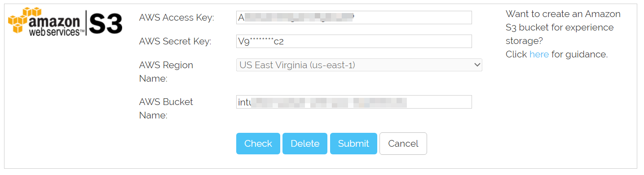The width and height of the screenshot is (644, 175).
Task: Click the Check button
Action: (258, 144)
